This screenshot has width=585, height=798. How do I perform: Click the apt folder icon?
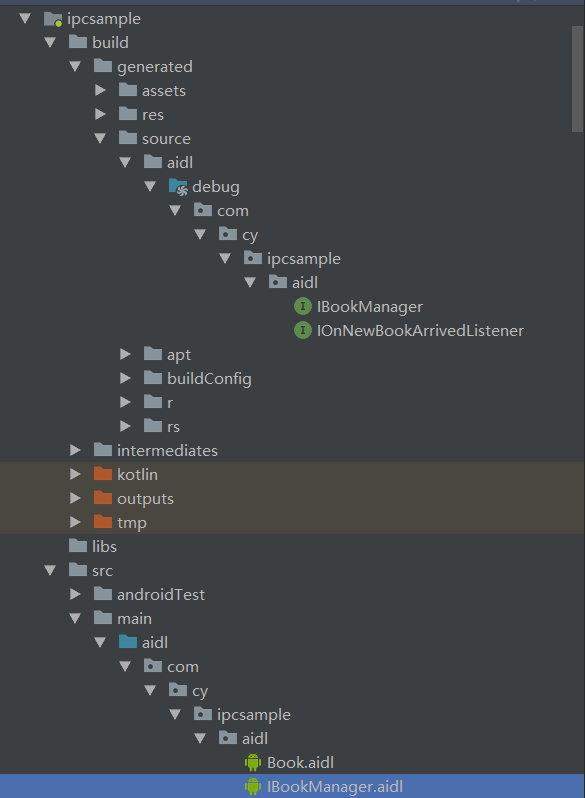(x=153, y=353)
